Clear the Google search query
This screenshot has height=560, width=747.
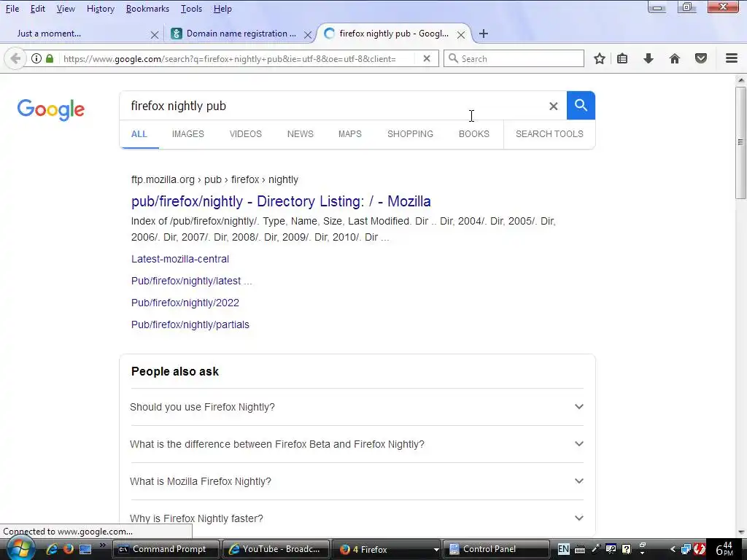pyautogui.click(x=553, y=106)
